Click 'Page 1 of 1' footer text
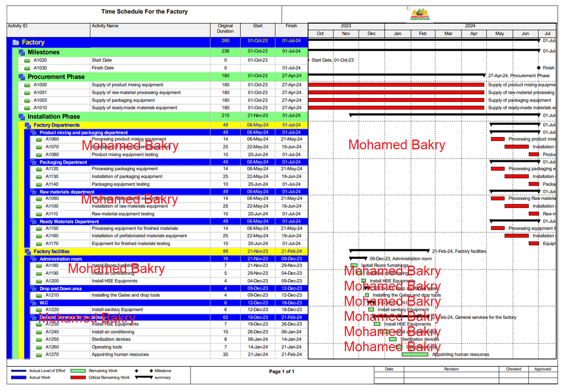Viewport: 564px width, 392px height. (281, 372)
